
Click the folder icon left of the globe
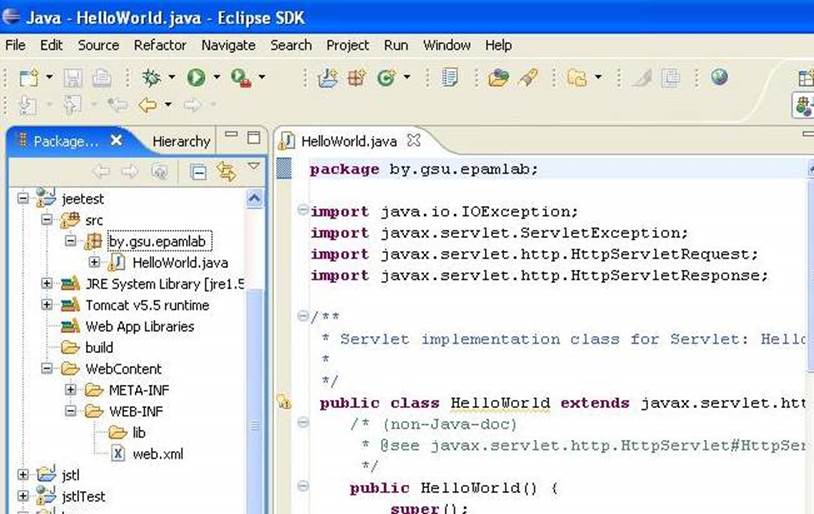click(577, 78)
